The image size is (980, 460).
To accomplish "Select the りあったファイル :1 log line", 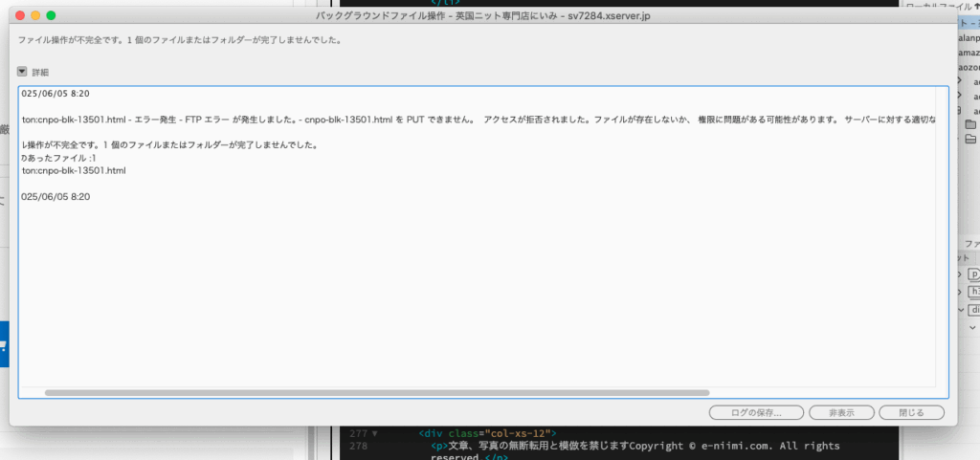I will (x=58, y=158).
